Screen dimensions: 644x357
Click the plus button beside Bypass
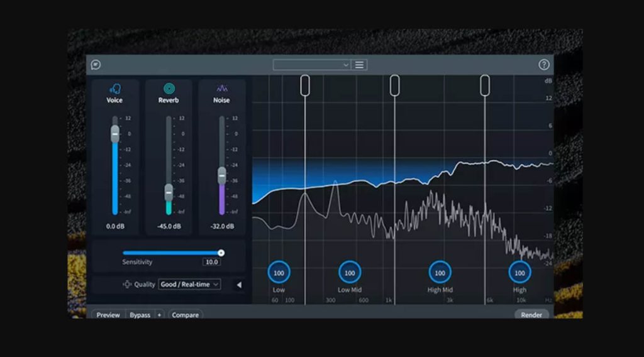click(x=159, y=315)
